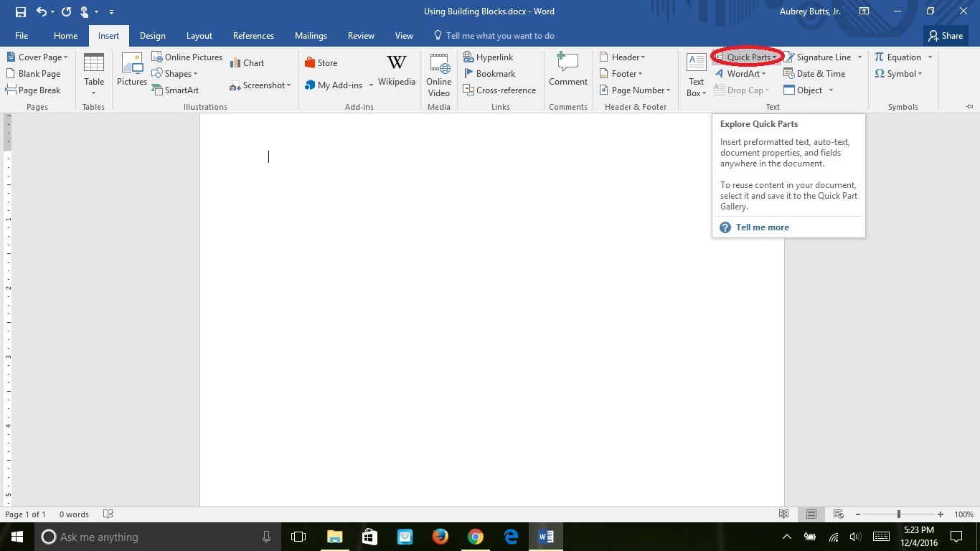Add a new Comment
The width and height of the screenshot is (980, 551).
pyautogui.click(x=568, y=70)
